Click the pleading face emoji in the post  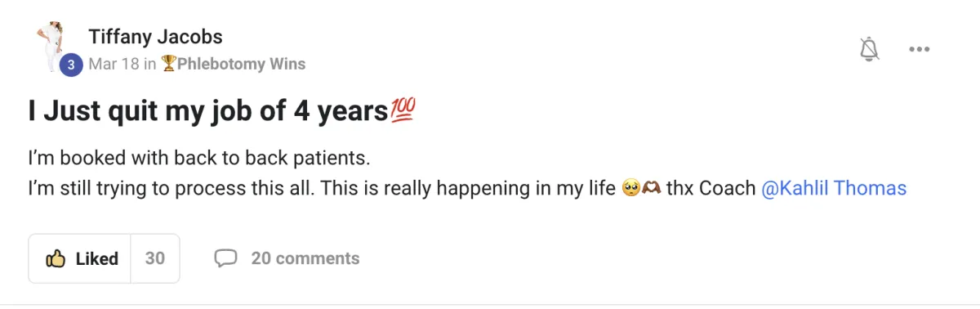[630, 189]
